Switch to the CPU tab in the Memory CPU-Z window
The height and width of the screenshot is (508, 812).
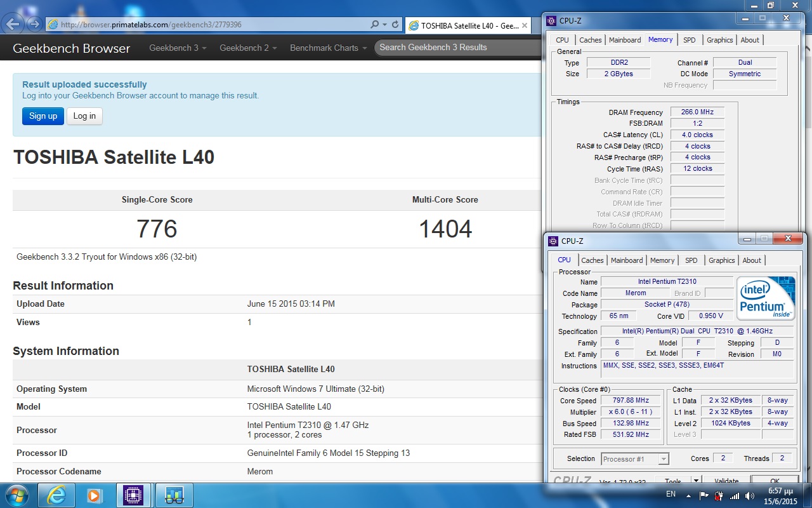tap(562, 40)
